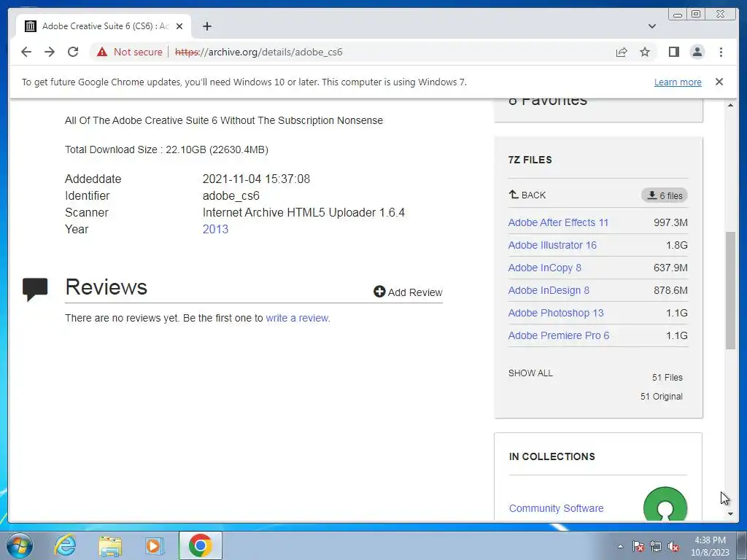Viewport: 747px width, 560px height.
Task: Open the write a review link
Action: click(x=297, y=318)
